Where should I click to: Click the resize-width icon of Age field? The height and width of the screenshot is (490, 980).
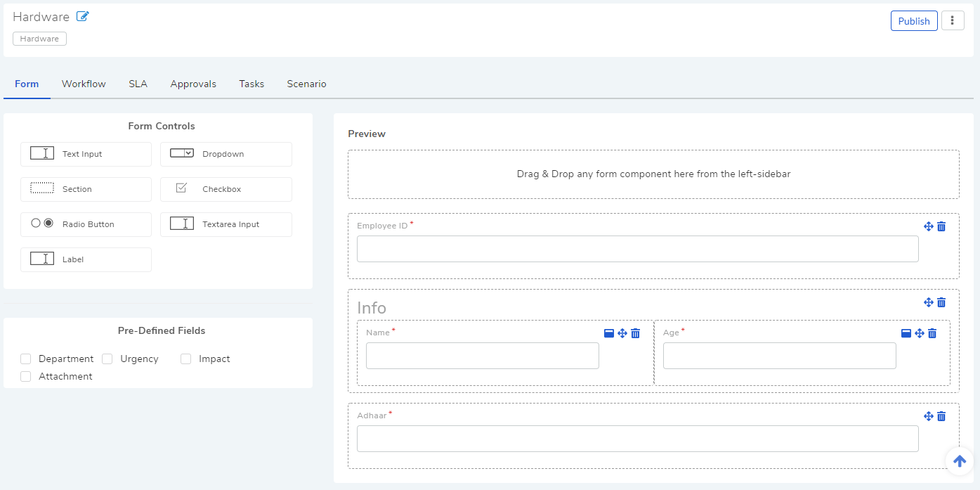(906, 333)
